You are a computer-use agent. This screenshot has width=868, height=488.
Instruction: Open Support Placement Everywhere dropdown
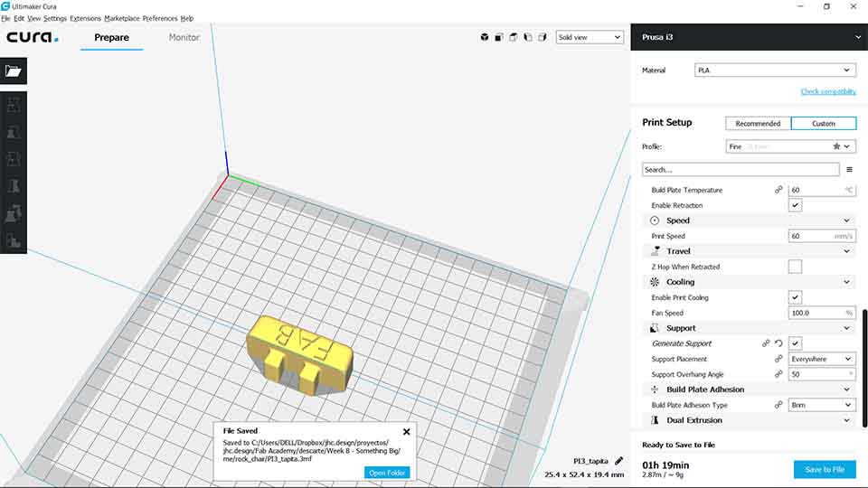pos(822,359)
